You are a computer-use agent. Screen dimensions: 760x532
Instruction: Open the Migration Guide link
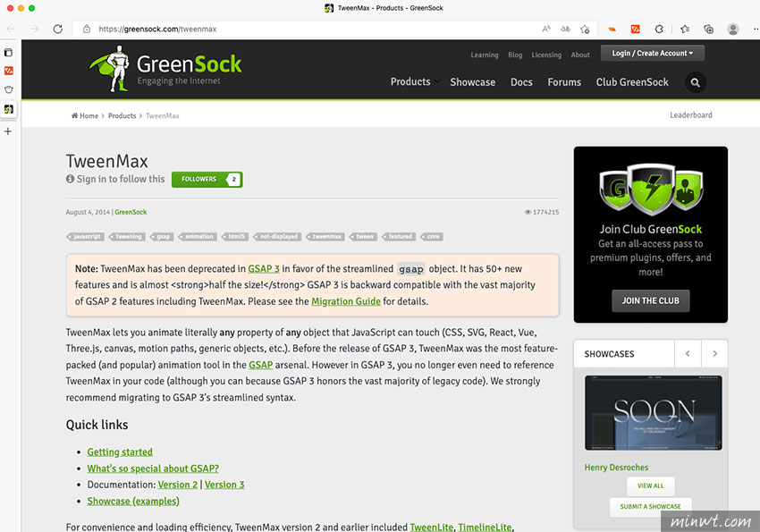click(346, 301)
